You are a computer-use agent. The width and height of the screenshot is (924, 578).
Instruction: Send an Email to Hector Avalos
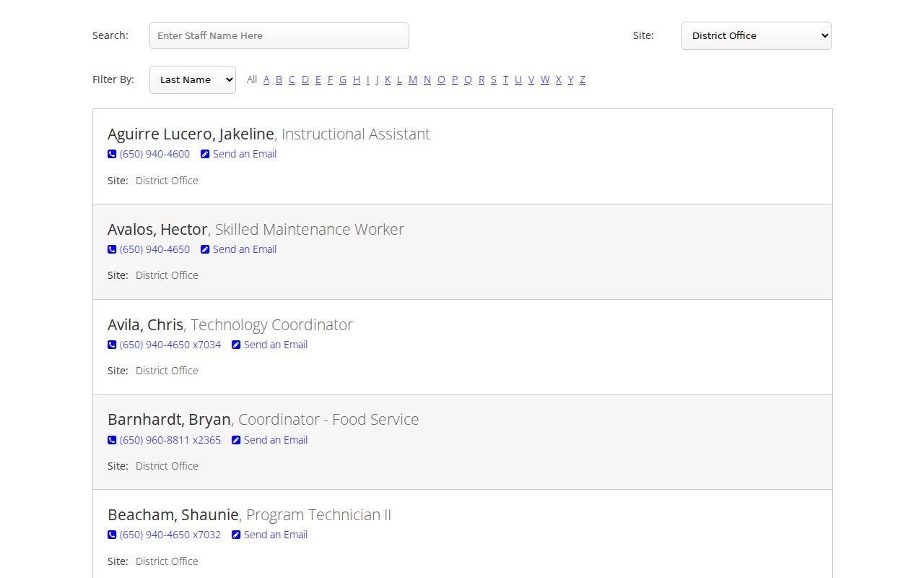245,249
